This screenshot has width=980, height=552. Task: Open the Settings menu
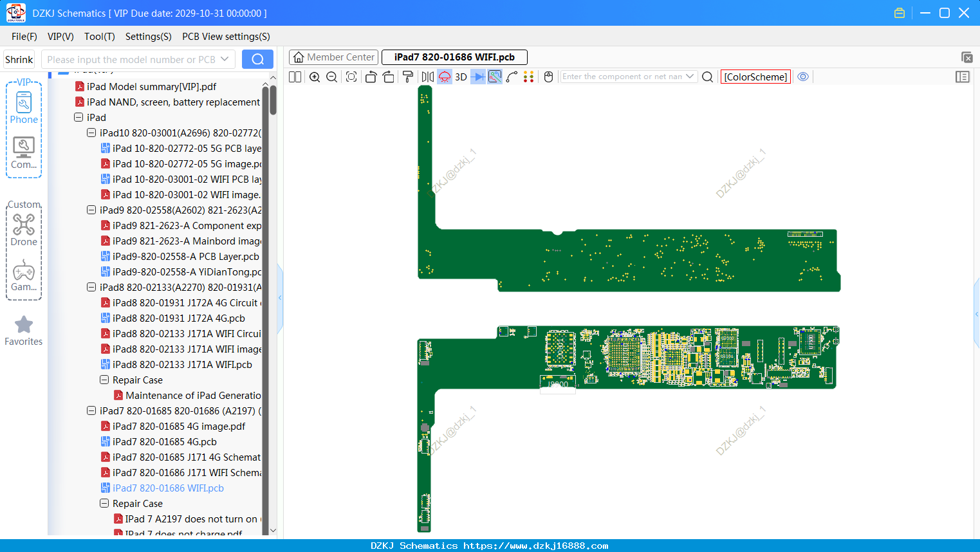tap(148, 37)
